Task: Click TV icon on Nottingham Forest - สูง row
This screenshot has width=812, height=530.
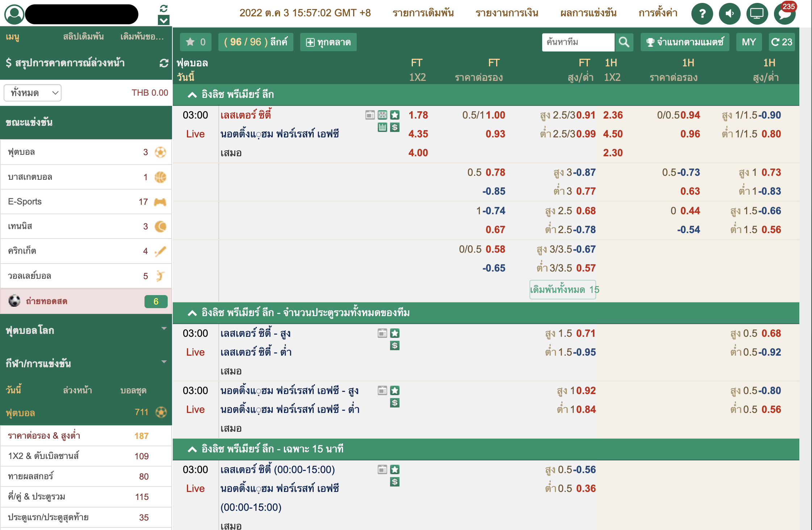Action: (x=382, y=390)
